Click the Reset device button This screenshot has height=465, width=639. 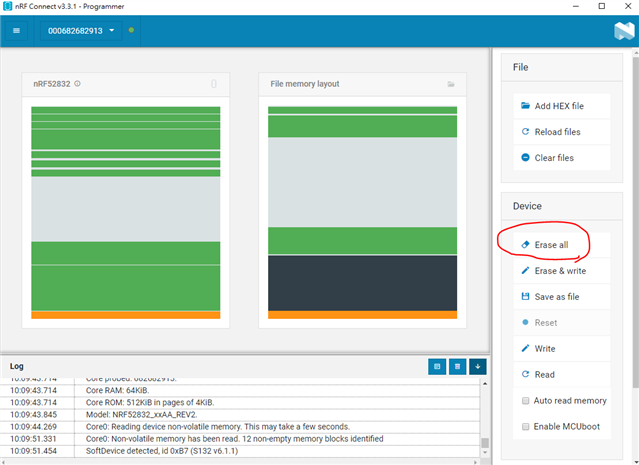pos(562,323)
